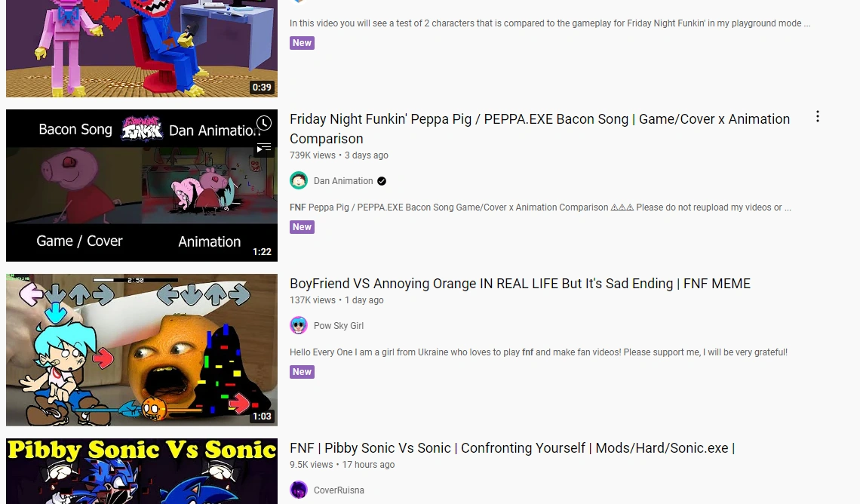The width and height of the screenshot is (860, 504).
Task: Click the Pibby Sonic Vs Sonic thumbnail
Action: coord(141,471)
